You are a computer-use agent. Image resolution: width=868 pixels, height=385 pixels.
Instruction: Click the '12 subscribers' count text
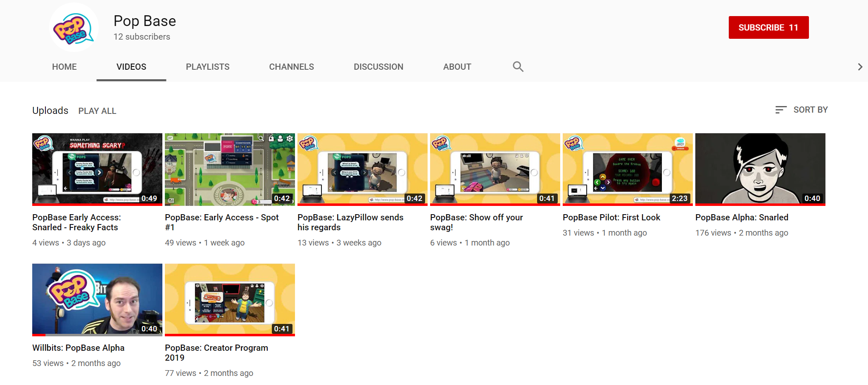click(x=142, y=37)
